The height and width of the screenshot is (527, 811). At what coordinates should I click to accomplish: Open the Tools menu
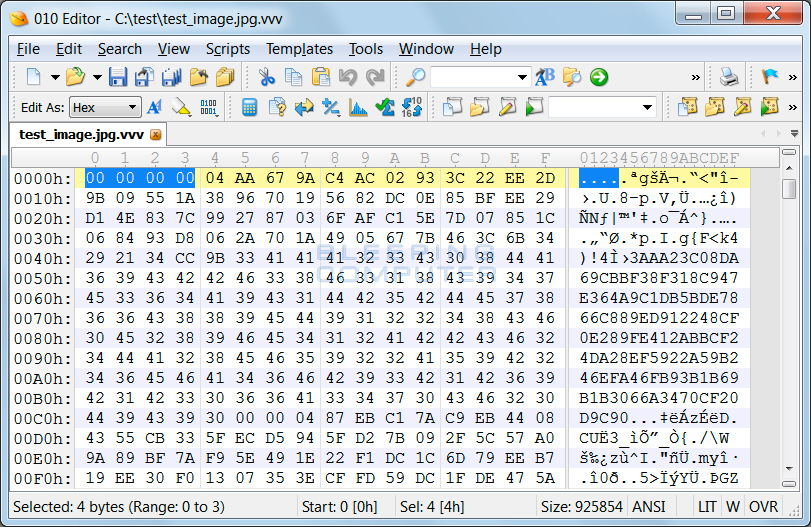[366, 49]
